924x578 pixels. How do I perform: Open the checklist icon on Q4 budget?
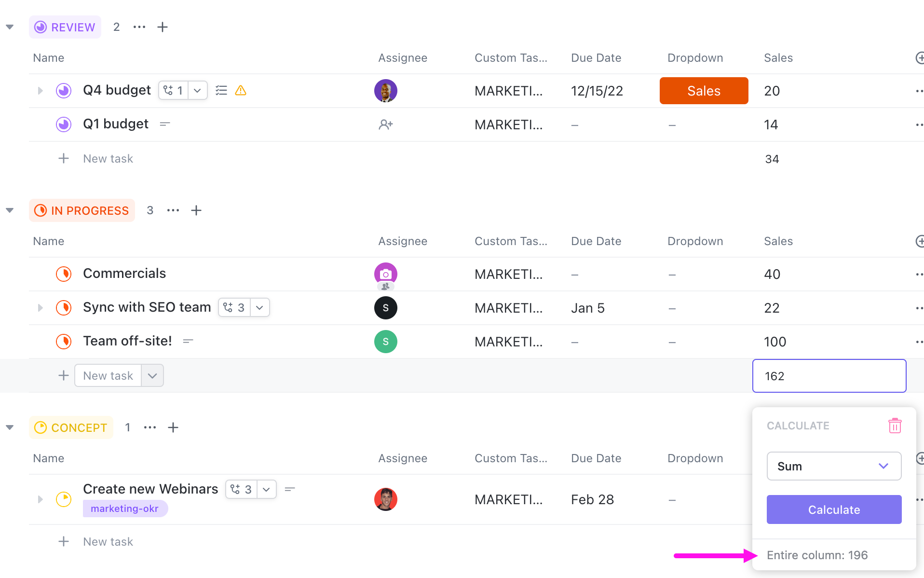point(221,90)
